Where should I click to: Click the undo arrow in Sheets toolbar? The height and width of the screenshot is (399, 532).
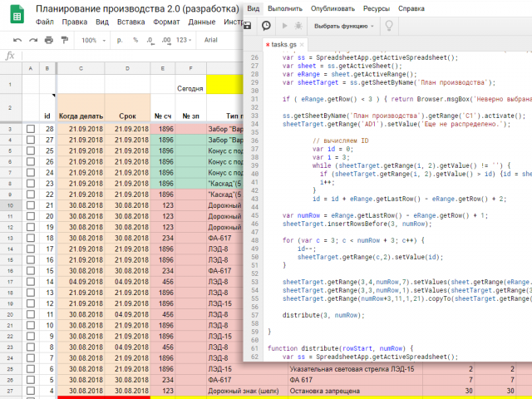pyautogui.click(x=17, y=40)
